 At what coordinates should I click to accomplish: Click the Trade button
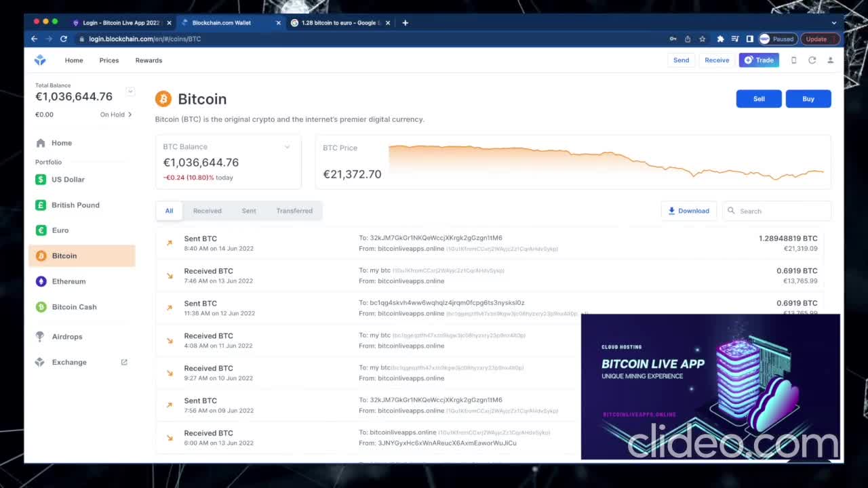759,60
